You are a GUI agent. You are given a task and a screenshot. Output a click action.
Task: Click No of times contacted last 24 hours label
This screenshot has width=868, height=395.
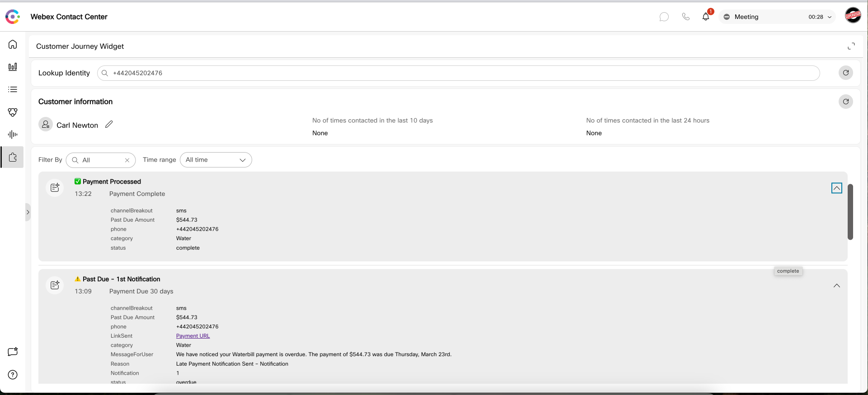pyautogui.click(x=647, y=121)
